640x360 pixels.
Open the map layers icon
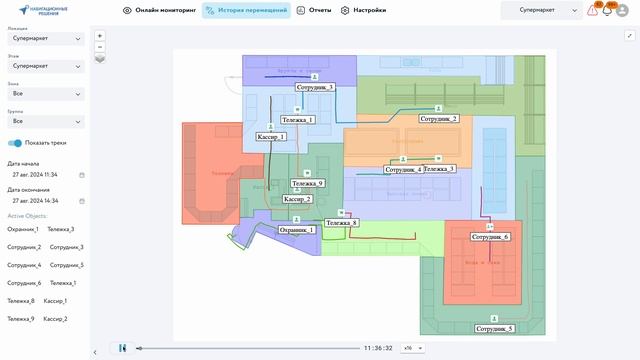[100, 59]
